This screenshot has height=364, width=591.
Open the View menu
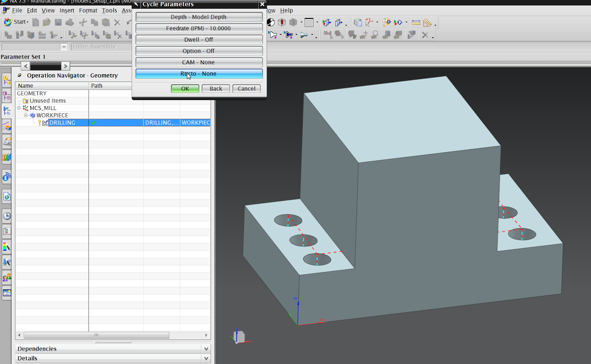pyautogui.click(x=48, y=10)
